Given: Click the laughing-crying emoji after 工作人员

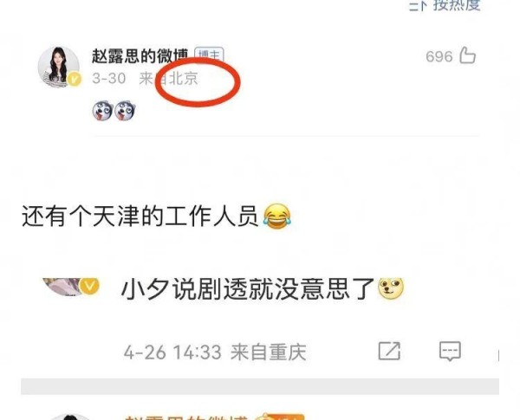Looking at the screenshot, I should (277, 216).
